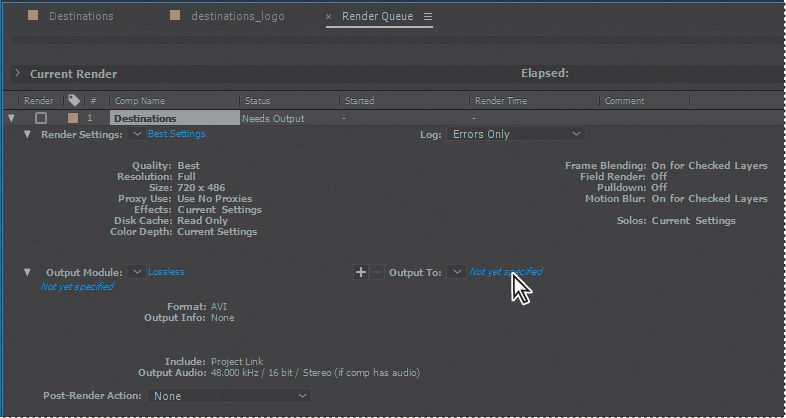Open the Output To dropdown arrow

click(x=456, y=272)
